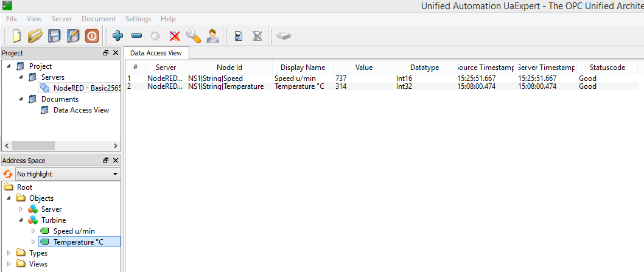Change user with the person icon
The height and width of the screenshot is (272, 644).
[212, 36]
